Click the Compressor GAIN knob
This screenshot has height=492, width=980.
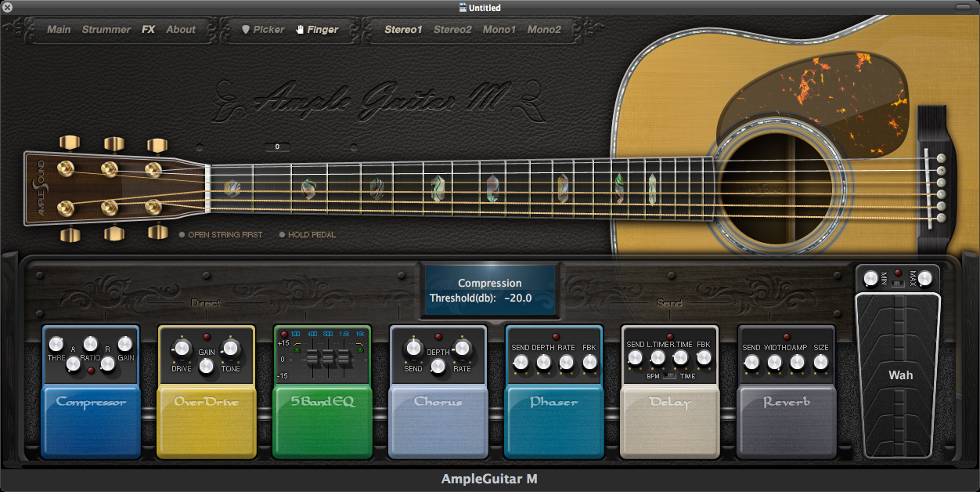125,344
